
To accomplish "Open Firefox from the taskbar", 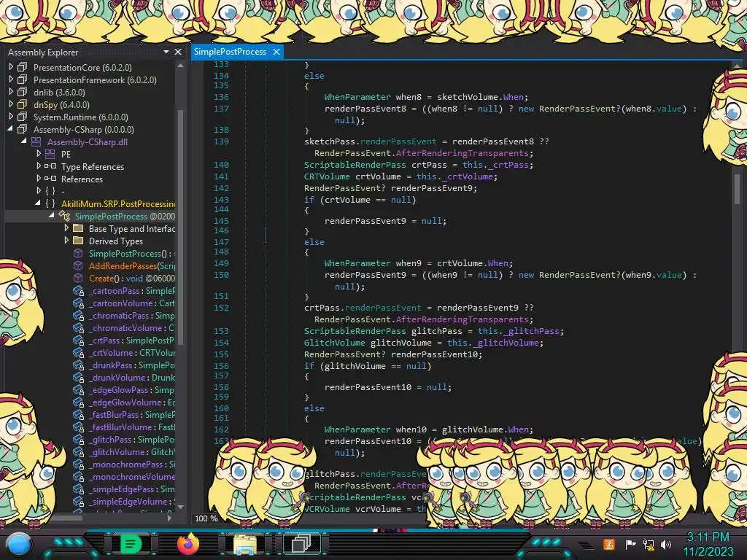I will pyautogui.click(x=188, y=544).
